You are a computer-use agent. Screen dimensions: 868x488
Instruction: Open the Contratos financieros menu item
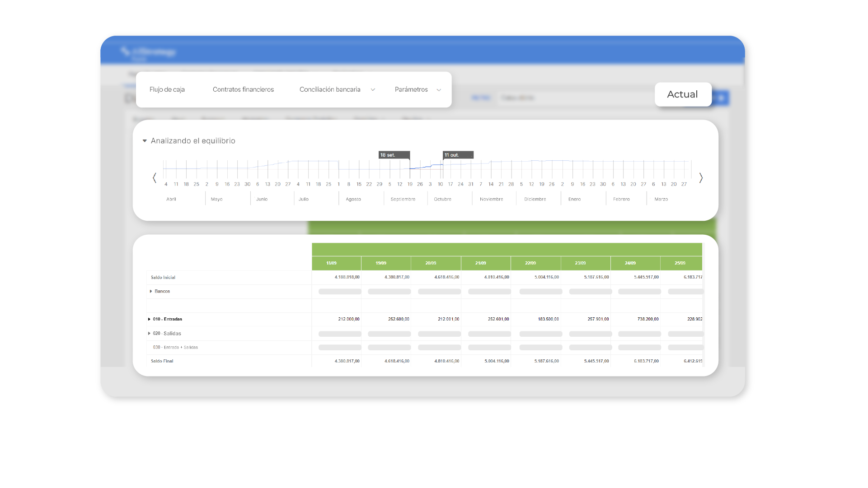pos(243,90)
